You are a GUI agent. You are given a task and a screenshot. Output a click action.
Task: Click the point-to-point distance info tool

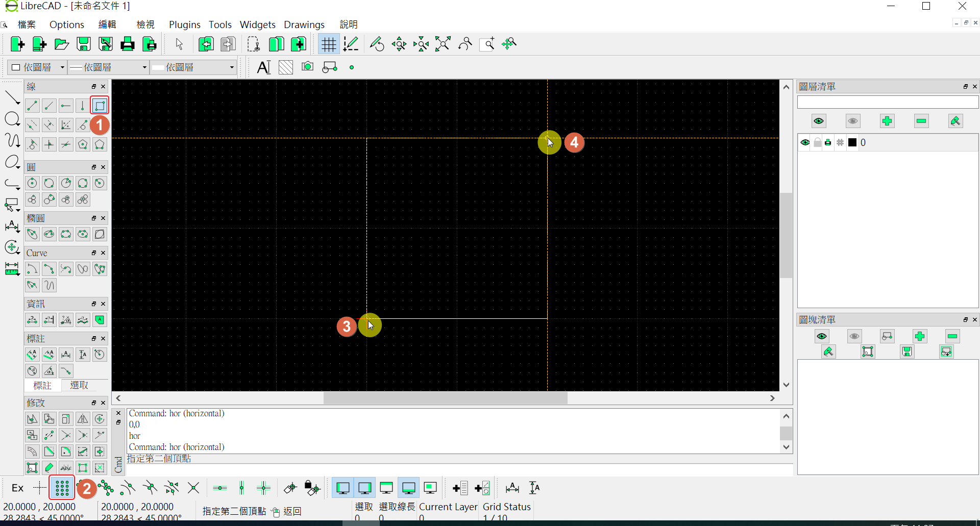point(32,320)
